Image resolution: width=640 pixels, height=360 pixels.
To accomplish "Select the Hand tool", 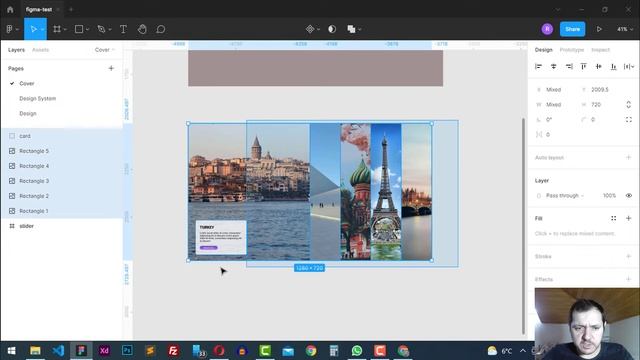I will point(142,29).
